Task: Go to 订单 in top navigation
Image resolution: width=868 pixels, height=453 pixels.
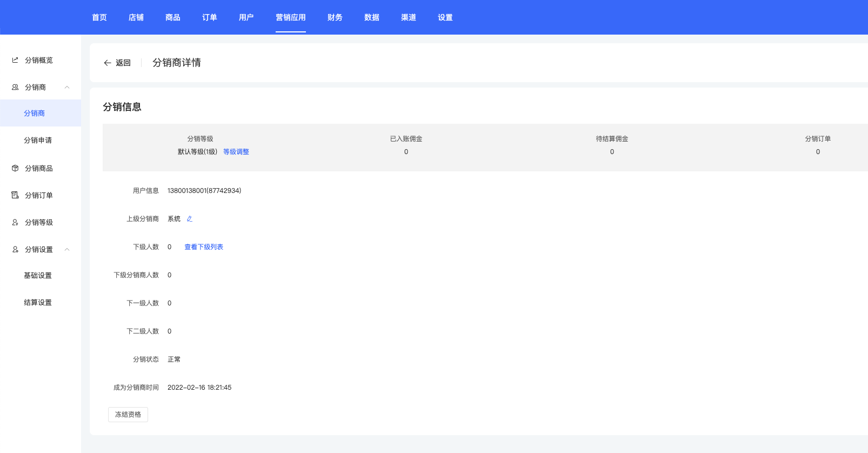Action: (x=209, y=17)
